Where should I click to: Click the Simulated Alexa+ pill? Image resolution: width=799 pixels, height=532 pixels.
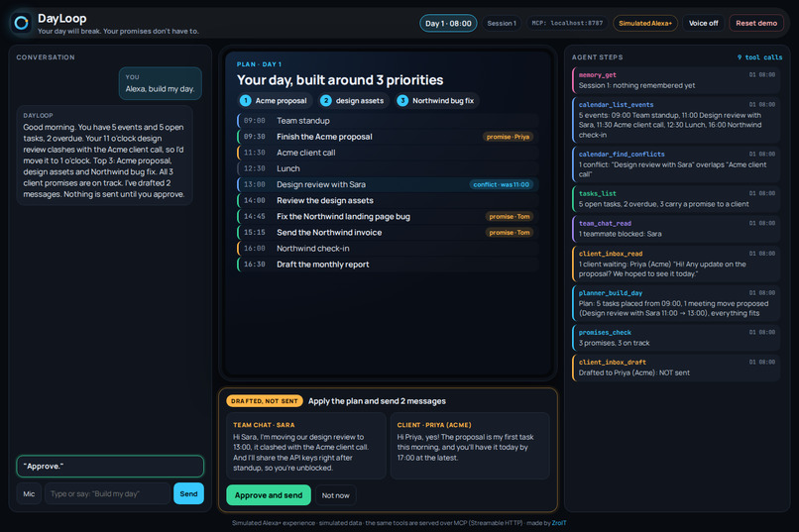645,24
